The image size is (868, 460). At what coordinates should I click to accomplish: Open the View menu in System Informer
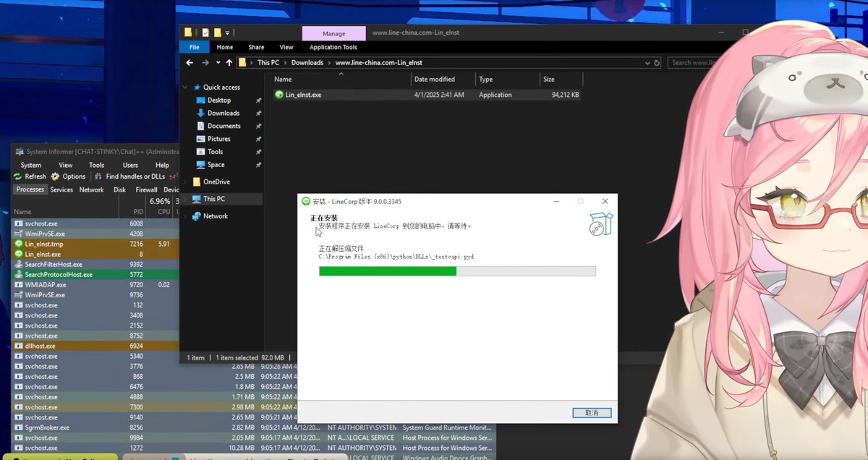pos(66,165)
